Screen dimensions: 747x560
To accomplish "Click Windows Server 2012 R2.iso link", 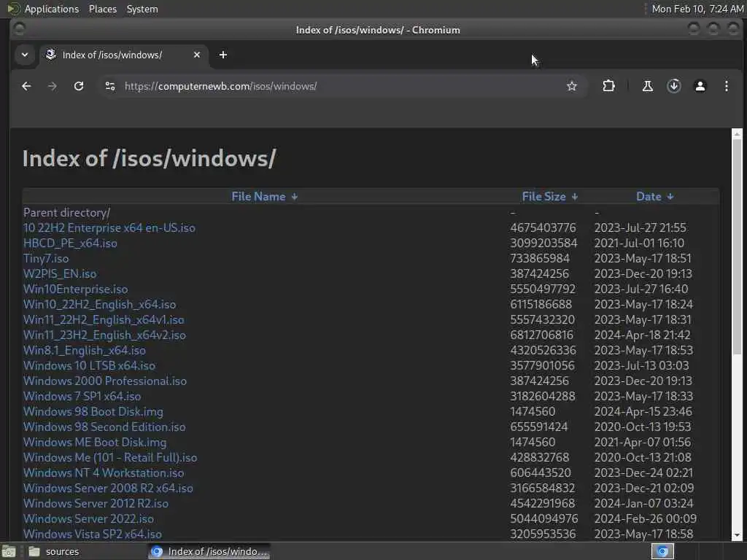I will 96,503.
